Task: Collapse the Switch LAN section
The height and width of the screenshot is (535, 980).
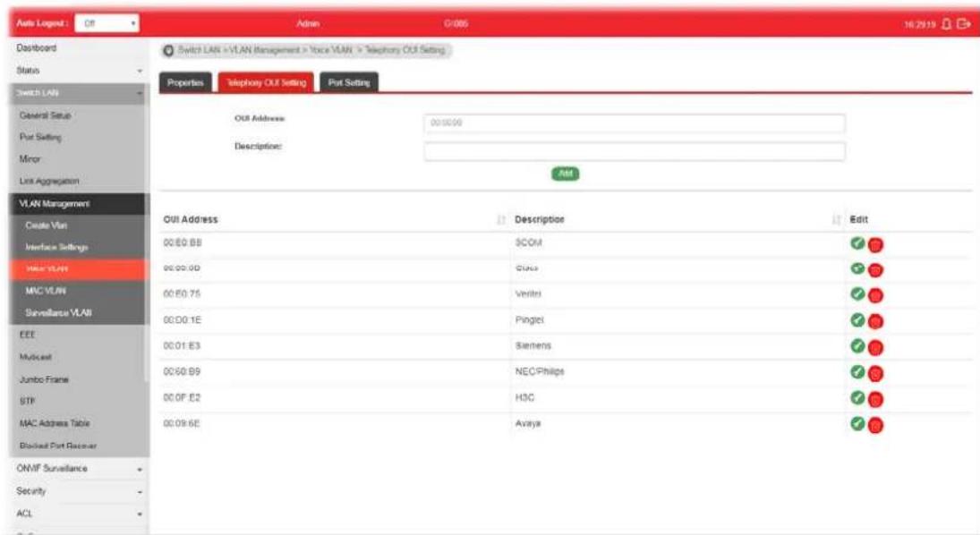Action: (x=80, y=93)
